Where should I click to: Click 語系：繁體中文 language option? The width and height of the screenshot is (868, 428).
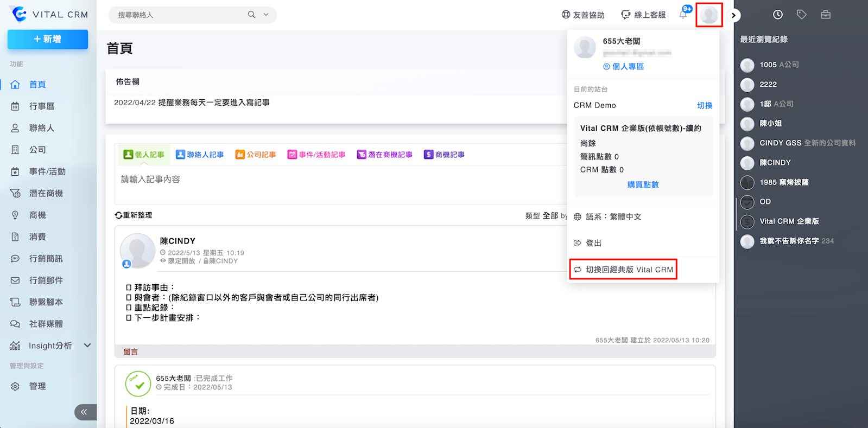pyautogui.click(x=607, y=217)
